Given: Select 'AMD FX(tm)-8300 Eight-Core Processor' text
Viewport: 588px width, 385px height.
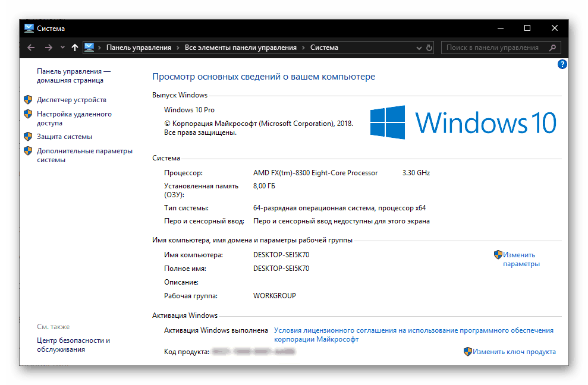Looking at the screenshot, I should click(x=315, y=173).
